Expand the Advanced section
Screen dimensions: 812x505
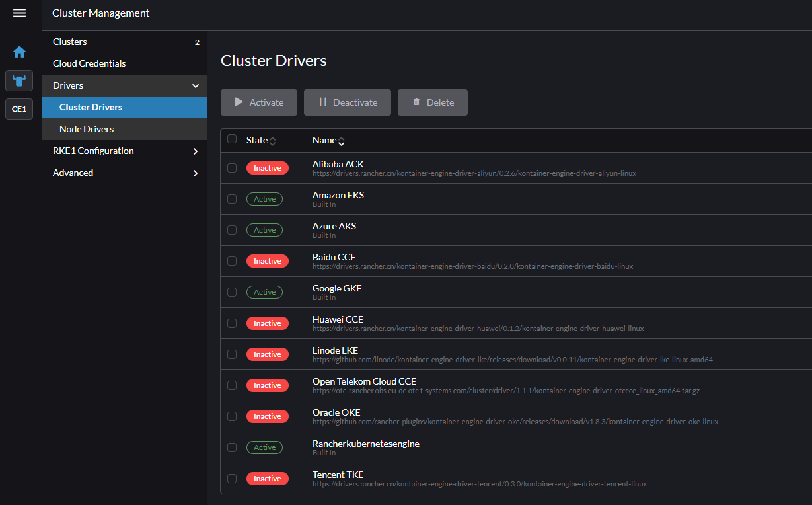pyautogui.click(x=195, y=173)
